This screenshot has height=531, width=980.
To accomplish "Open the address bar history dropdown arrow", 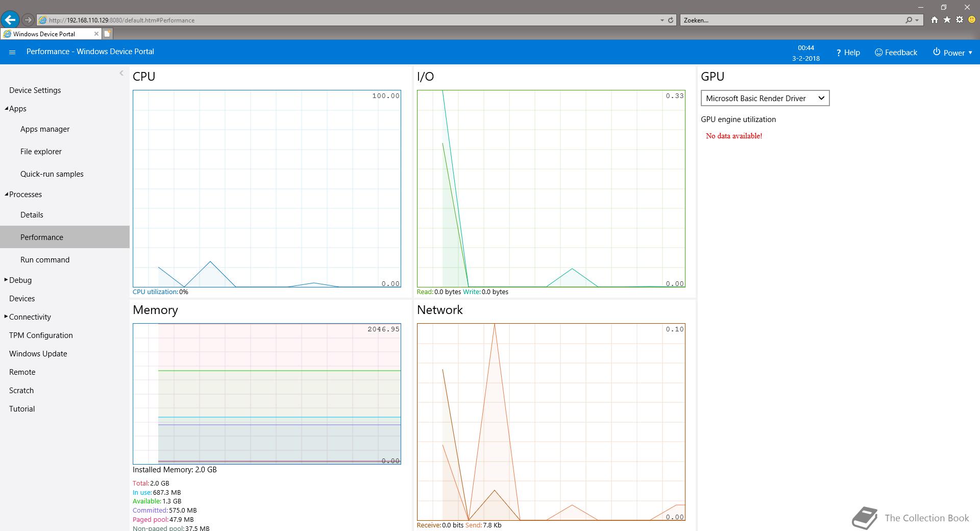I will (x=662, y=20).
